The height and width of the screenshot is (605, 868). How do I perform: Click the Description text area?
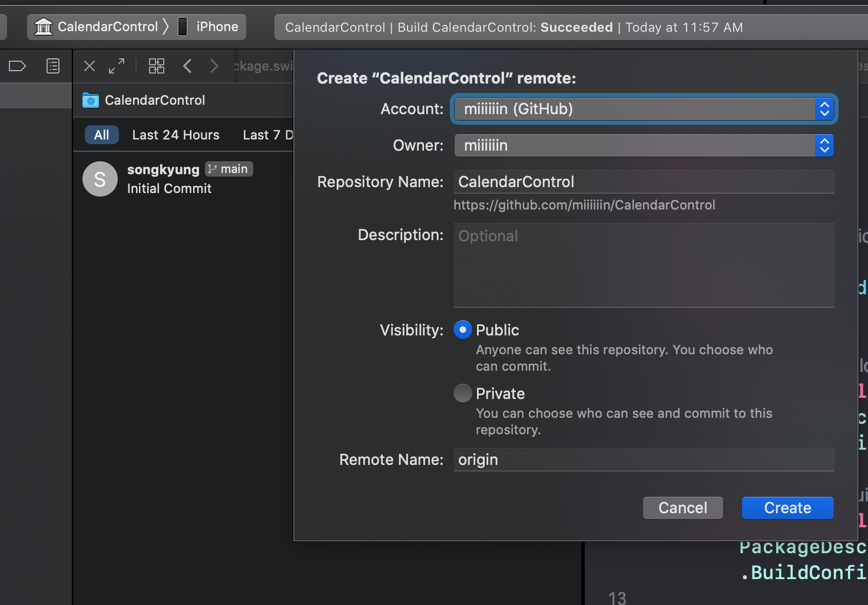tap(644, 265)
